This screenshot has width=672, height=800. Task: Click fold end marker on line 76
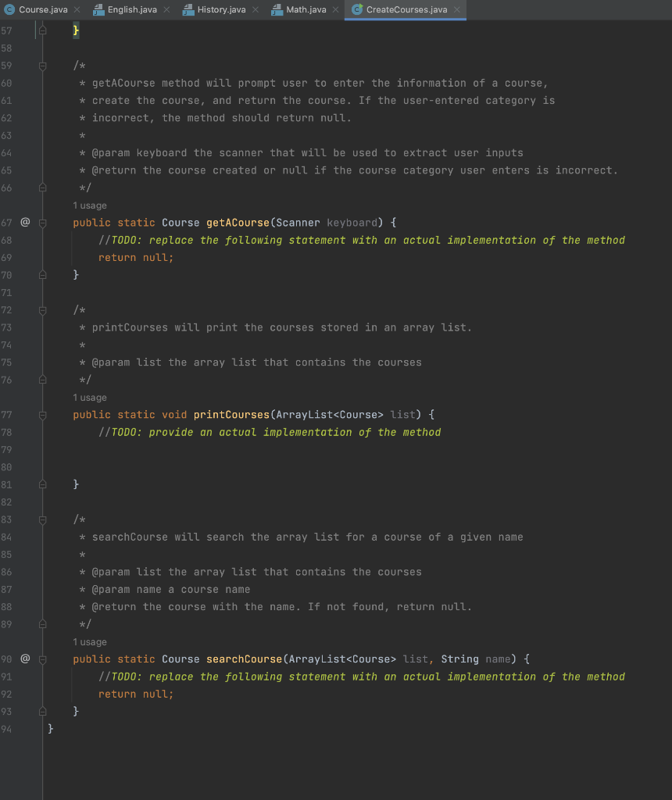(x=43, y=380)
